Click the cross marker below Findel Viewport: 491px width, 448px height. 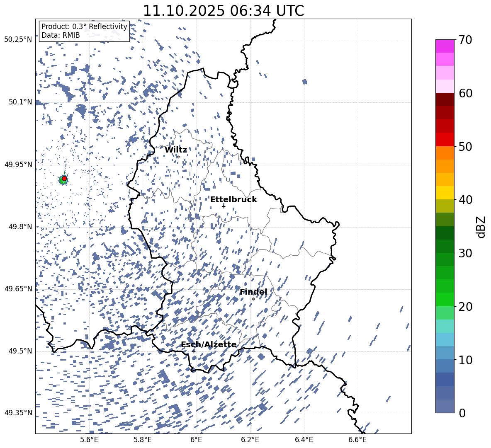click(x=253, y=299)
